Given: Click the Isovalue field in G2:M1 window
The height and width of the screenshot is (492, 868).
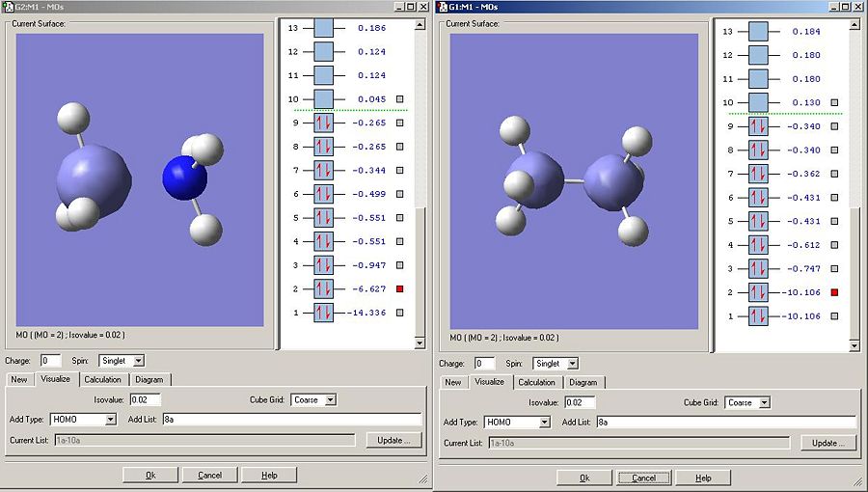Looking at the screenshot, I should coord(145,399).
